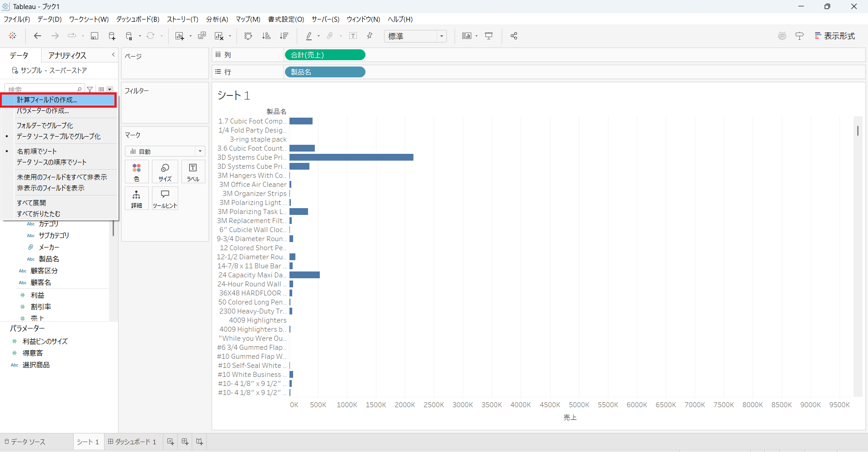Screen dimensions: 868x452
Task: Sort bars ascending using toolbar icon
Action: (266, 36)
